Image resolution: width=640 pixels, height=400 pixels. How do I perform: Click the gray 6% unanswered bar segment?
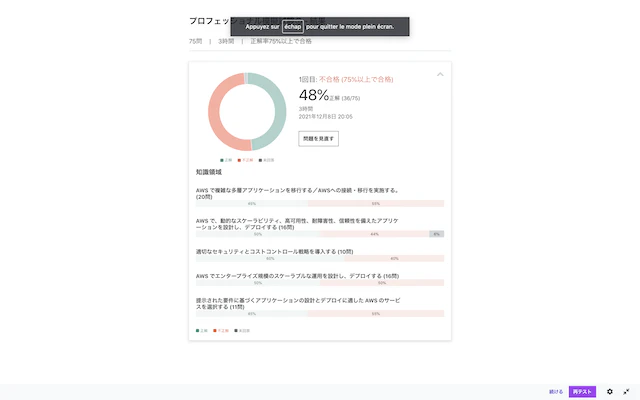(436, 234)
